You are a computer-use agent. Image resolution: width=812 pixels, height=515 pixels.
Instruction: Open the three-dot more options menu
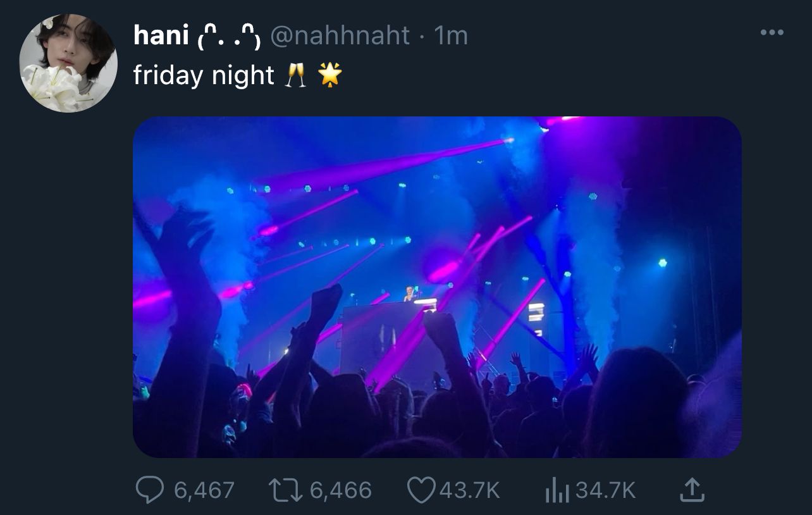pyautogui.click(x=772, y=32)
